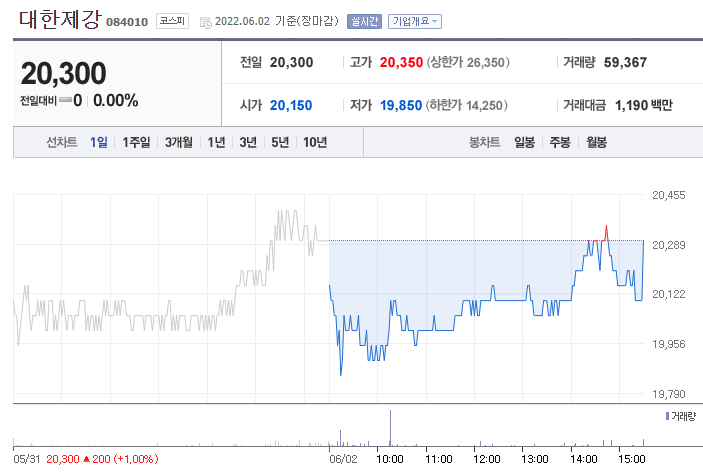This screenshot has width=703, height=475.
Task: Click the tallest volume bar near 10:00
Action: click(x=390, y=427)
